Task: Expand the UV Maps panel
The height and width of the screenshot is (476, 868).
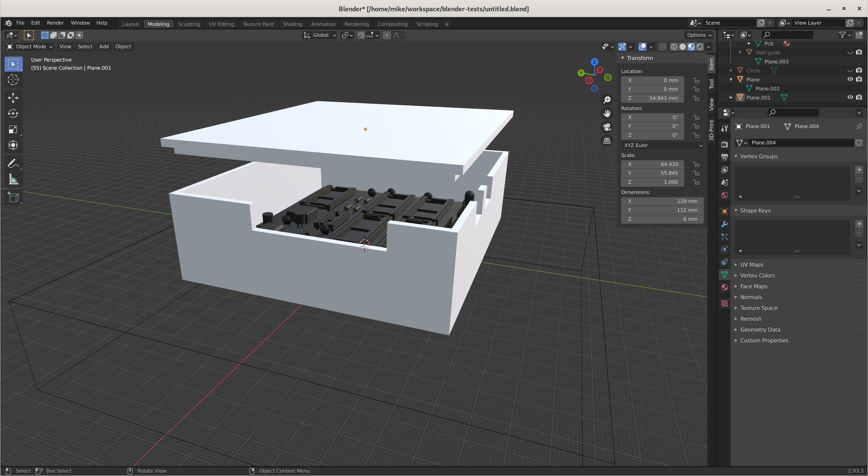Action: coord(751,265)
